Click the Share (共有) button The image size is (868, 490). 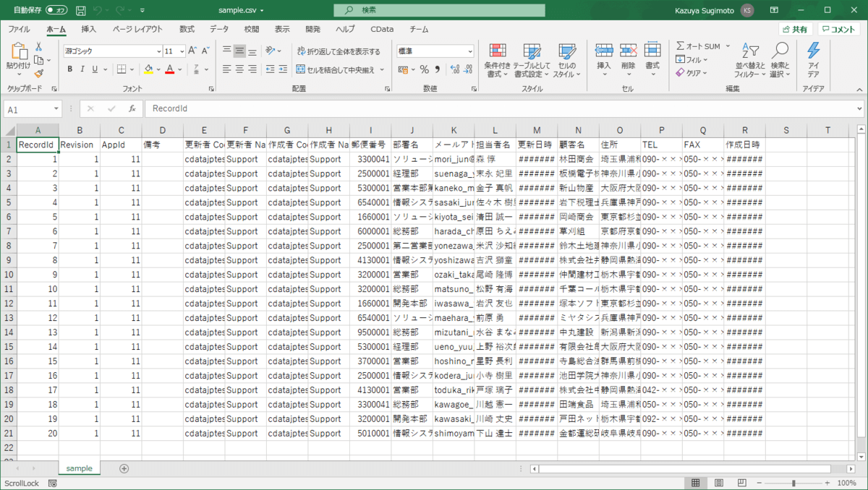795,29
